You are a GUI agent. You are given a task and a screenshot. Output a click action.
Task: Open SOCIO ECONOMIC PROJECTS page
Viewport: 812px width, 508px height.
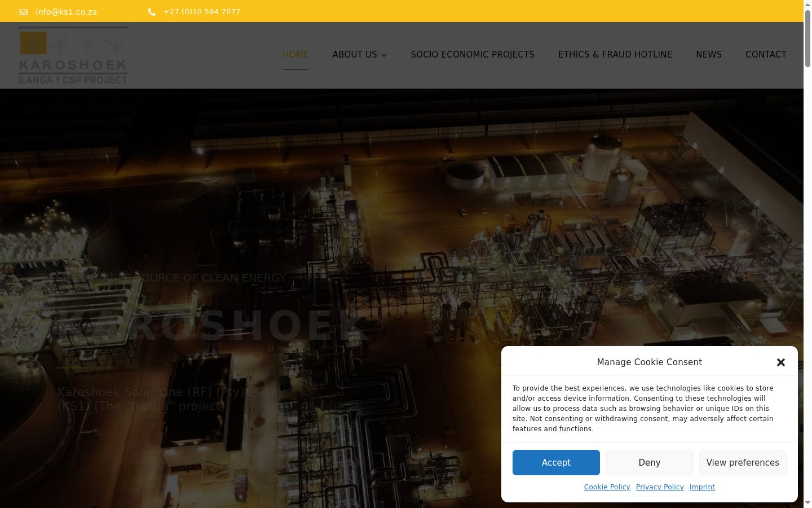click(x=473, y=55)
